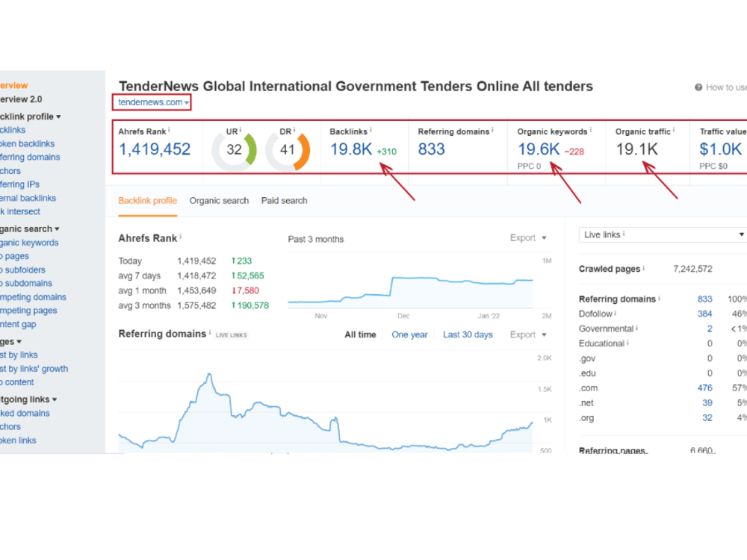
Task: Select All time range for Referring domains
Action: pyautogui.click(x=360, y=335)
